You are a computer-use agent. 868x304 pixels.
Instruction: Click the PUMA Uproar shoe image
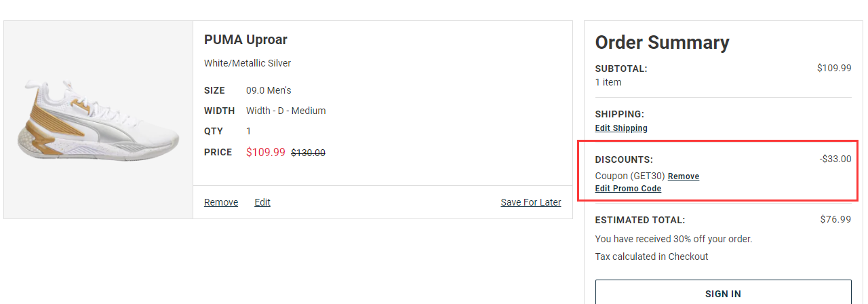point(99,121)
